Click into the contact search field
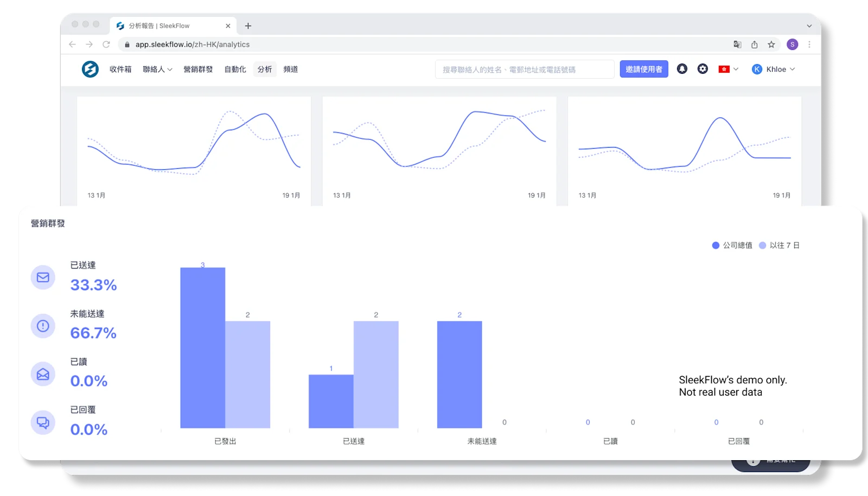 (524, 69)
